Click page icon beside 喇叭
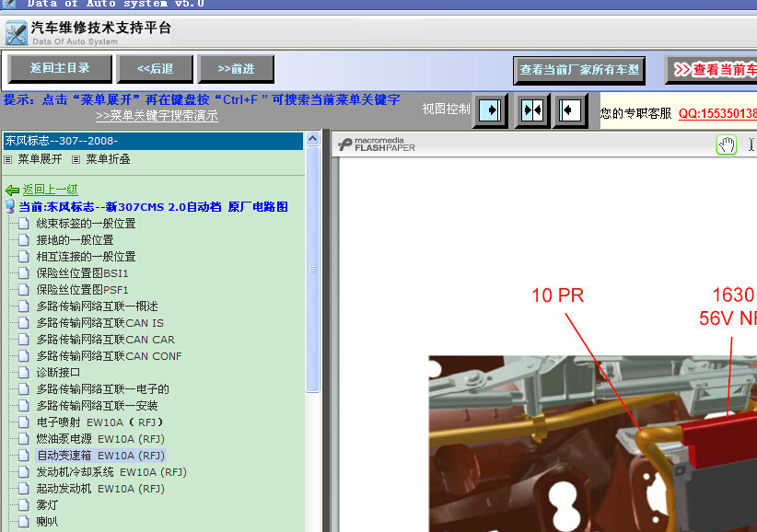 tap(24, 521)
